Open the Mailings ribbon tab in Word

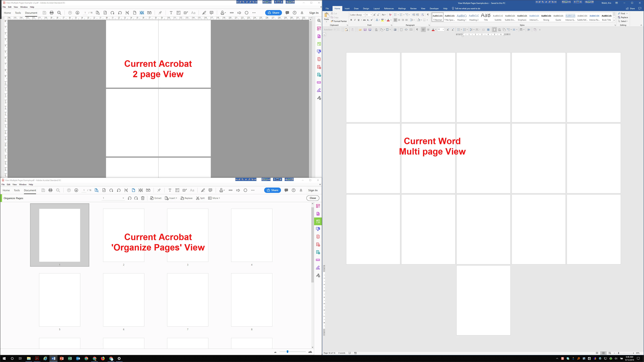point(402,9)
